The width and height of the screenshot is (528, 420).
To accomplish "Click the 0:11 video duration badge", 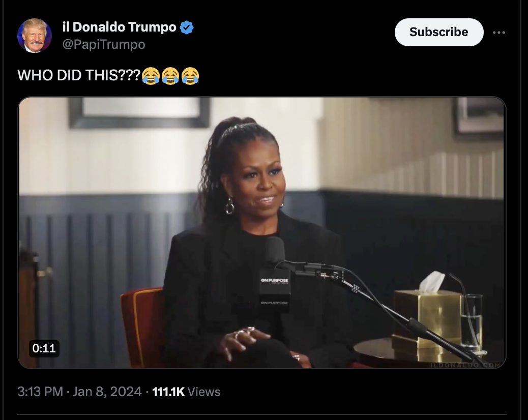I will (x=44, y=348).
